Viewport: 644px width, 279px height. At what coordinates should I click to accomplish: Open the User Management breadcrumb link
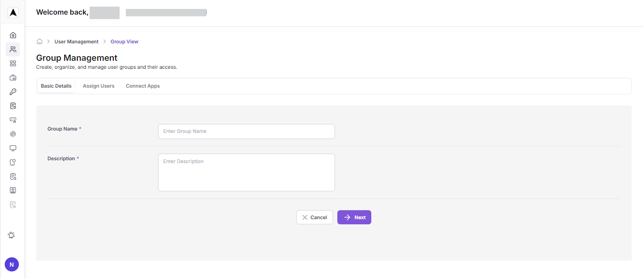point(76,41)
